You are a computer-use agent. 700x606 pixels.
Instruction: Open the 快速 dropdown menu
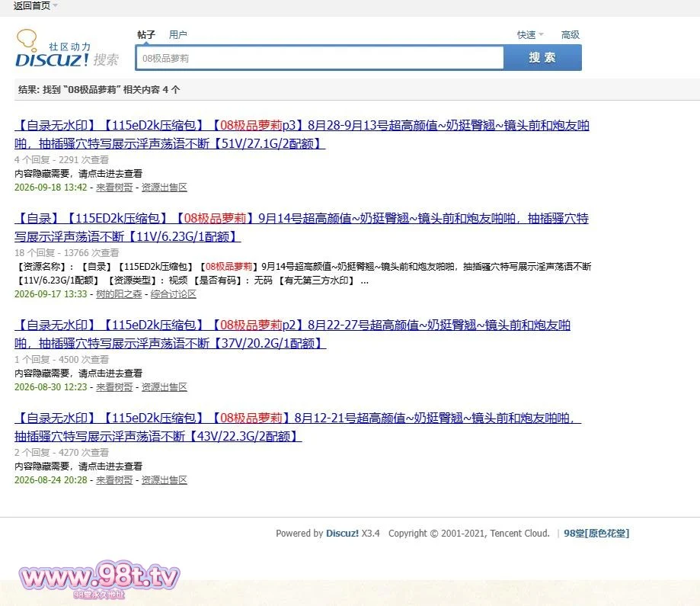[530, 34]
